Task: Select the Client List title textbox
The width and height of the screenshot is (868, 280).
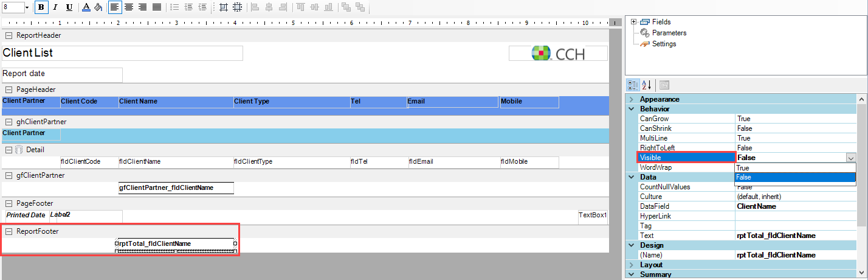Action: [x=122, y=53]
